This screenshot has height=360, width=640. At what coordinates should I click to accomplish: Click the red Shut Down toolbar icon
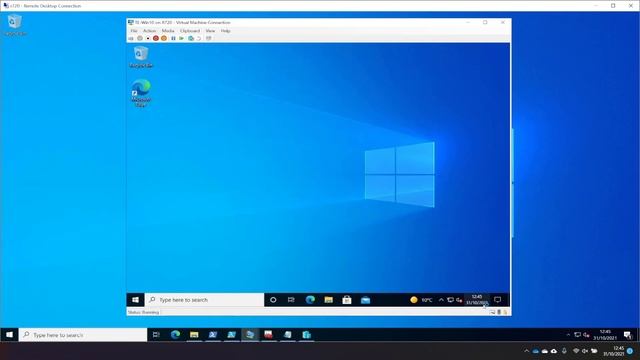(x=156, y=38)
